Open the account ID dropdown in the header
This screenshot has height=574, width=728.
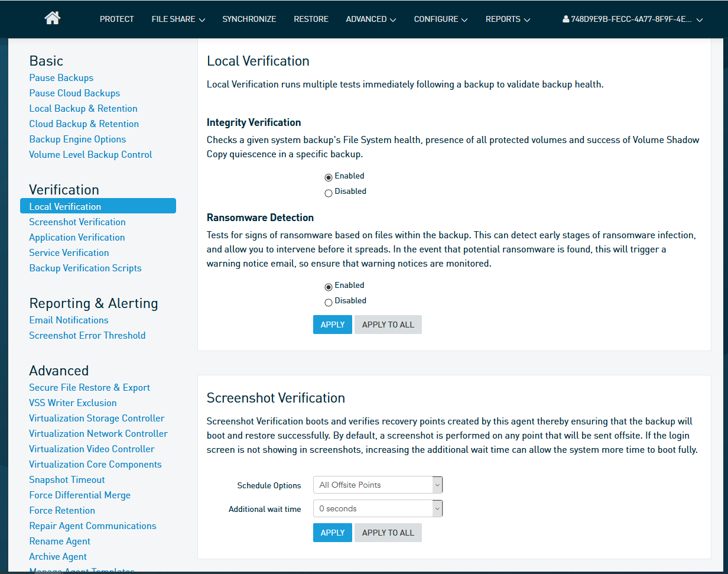(633, 19)
